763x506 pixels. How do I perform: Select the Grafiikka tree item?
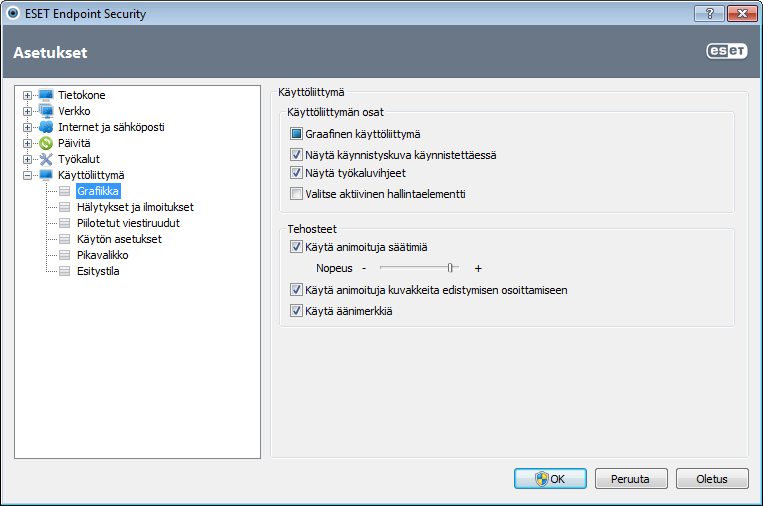[x=98, y=191]
